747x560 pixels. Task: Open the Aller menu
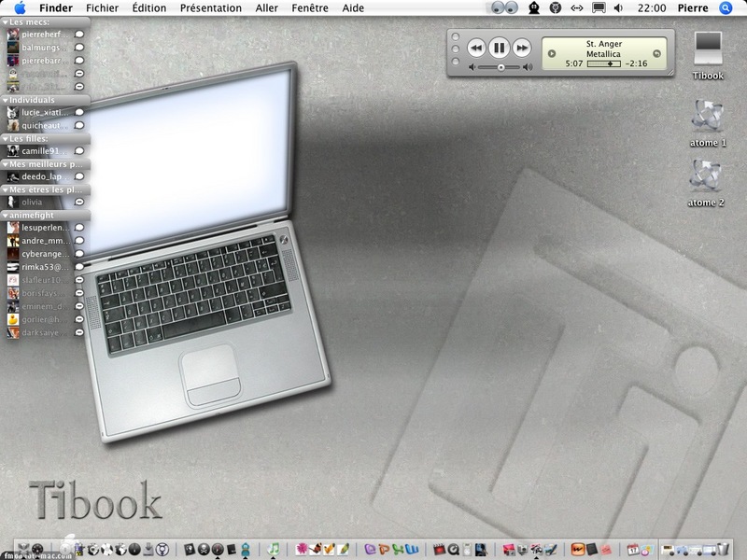(x=267, y=8)
